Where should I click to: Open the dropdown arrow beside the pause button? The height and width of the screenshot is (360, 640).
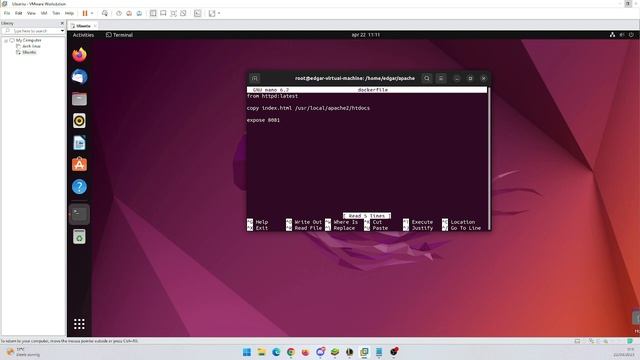click(92, 13)
